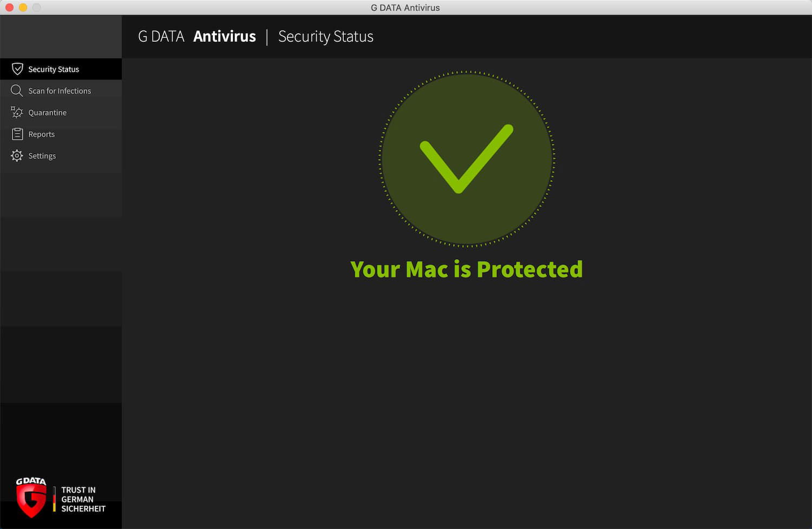Click the 'Antivirus' title in the header
The height and width of the screenshot is (529, 812).
[224, 36]
